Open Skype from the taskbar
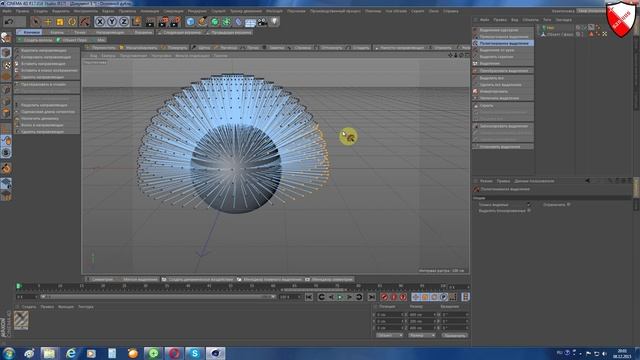The width and height of the screenshot is (640, 360). pyautogui.click(x=195, y=353)
